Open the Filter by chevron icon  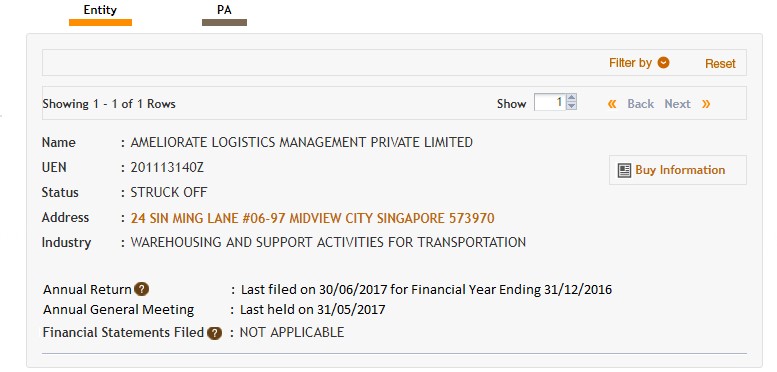coord(663,63)
